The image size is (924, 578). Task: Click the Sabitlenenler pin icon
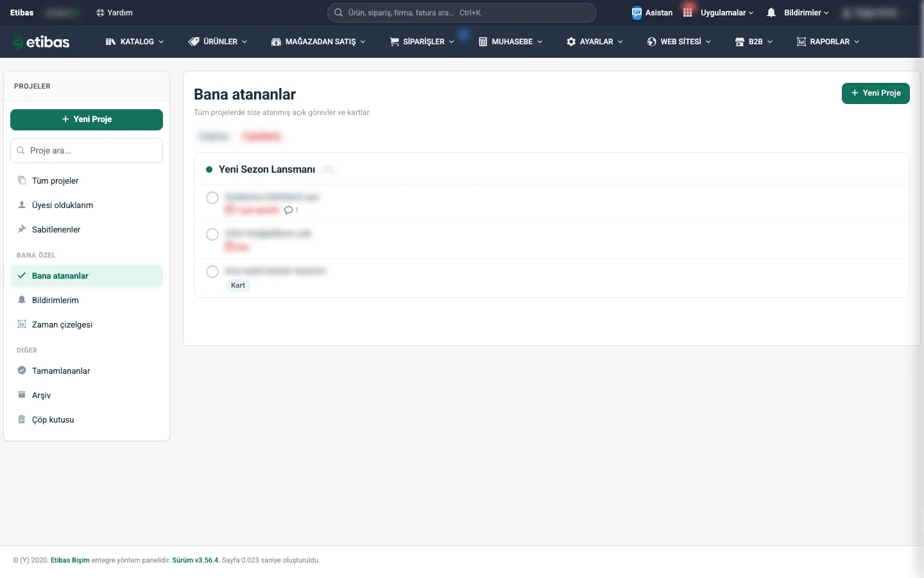[22, 229]
